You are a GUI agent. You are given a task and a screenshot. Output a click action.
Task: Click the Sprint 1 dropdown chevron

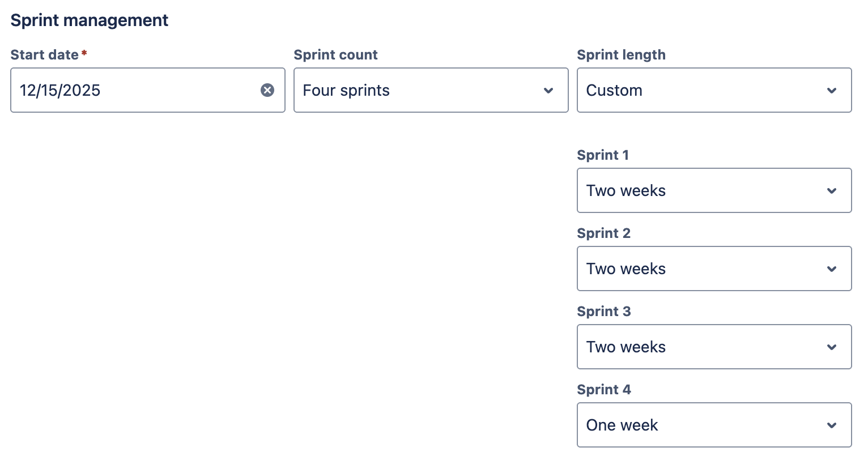coord(832,191)
